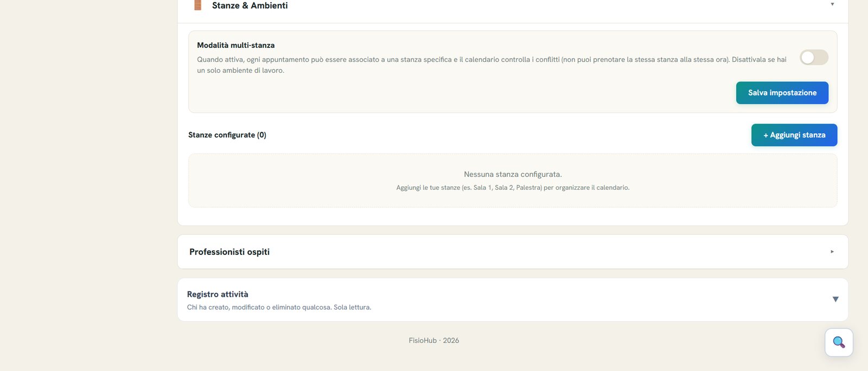Click the + Aggiungi stanza button
The width and height of the screenshot is (868, 371).
(794, 135)
